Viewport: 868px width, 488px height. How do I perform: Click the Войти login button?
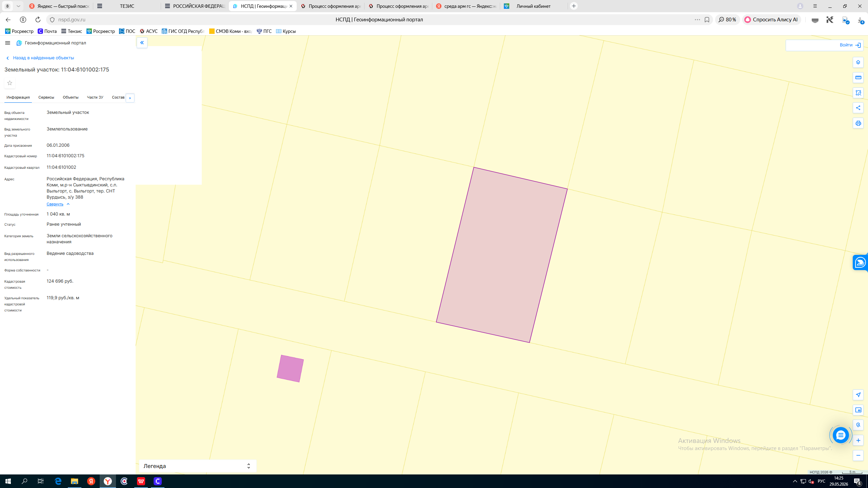click(850, 45)
